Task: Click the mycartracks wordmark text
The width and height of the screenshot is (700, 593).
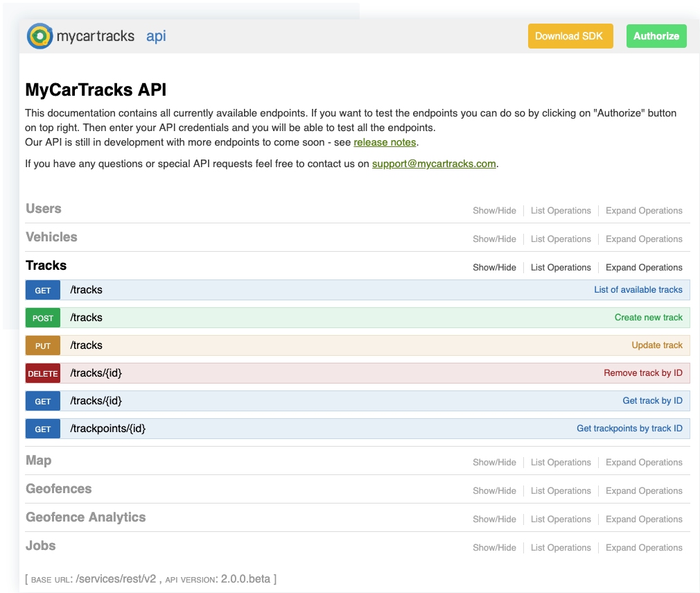Action: (x=96, y=36)
